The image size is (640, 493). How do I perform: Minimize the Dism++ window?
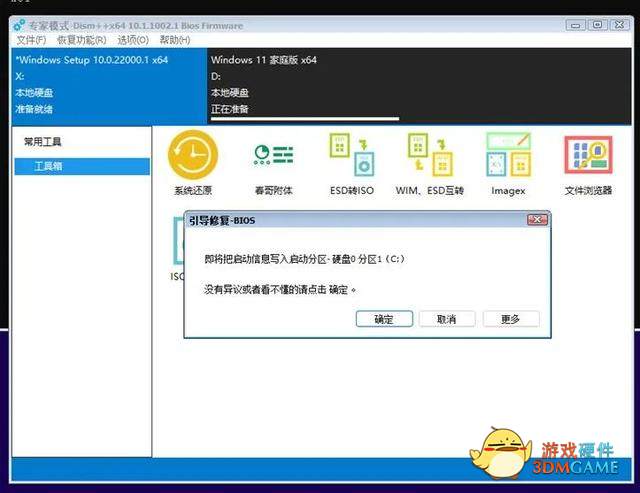(576, 25)
